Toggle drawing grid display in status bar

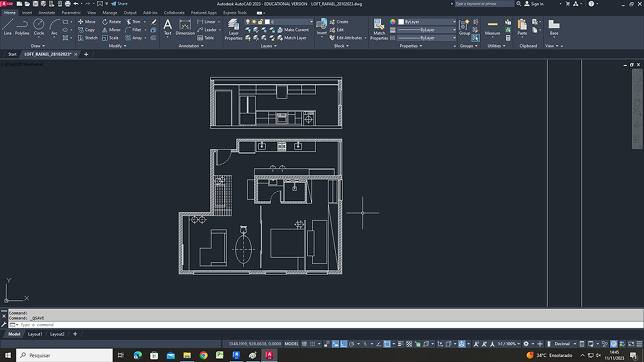(305, 344)
